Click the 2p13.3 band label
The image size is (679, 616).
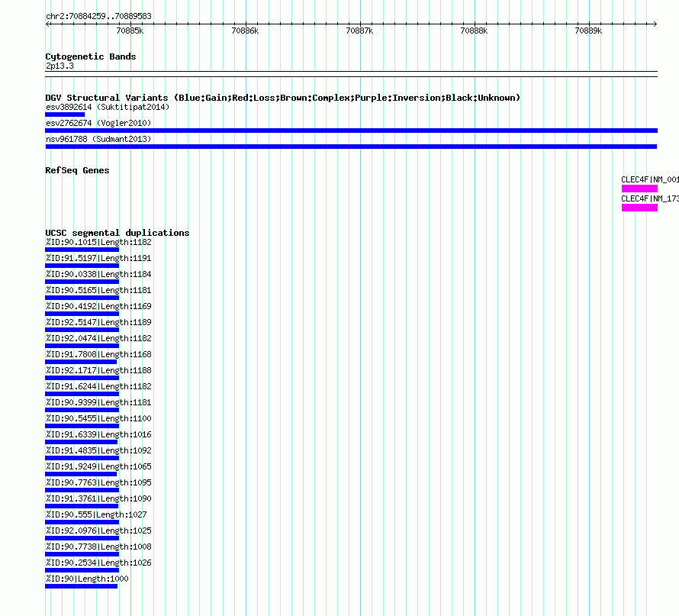tap(60, 66)
